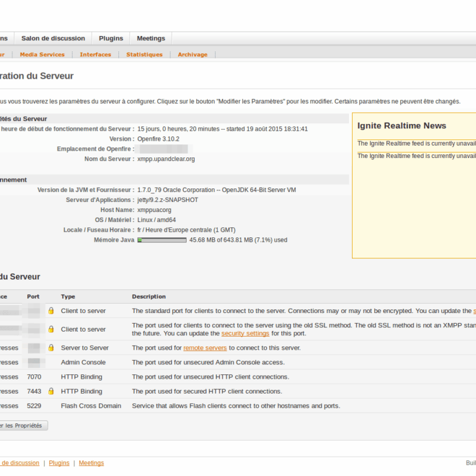Switch to the Meetings tab
Viewport: 476px width, 476px height.
coord(151,38)
